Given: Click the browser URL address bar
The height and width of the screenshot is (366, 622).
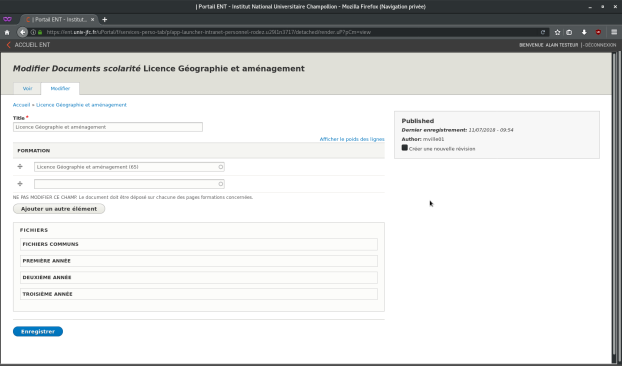Looking at the screenshot, I should point(290,32).
